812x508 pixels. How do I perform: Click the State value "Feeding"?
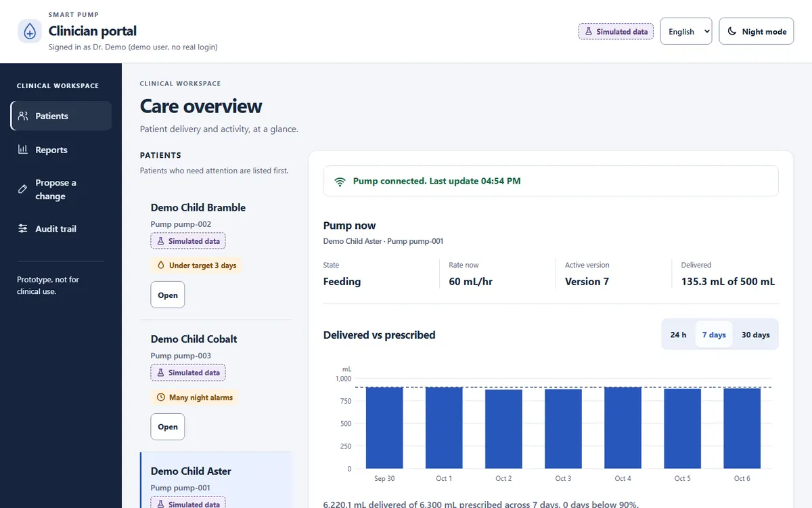342,282
